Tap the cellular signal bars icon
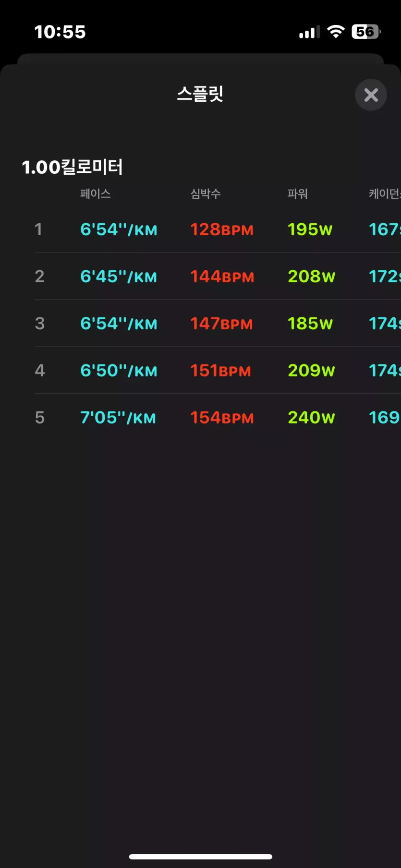401x868 pixels. click(x=309, y=32)
